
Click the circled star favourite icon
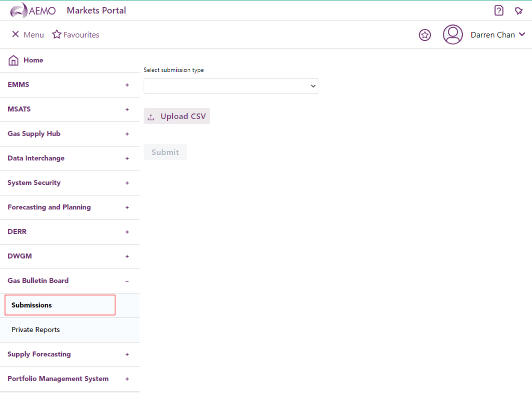425,35
